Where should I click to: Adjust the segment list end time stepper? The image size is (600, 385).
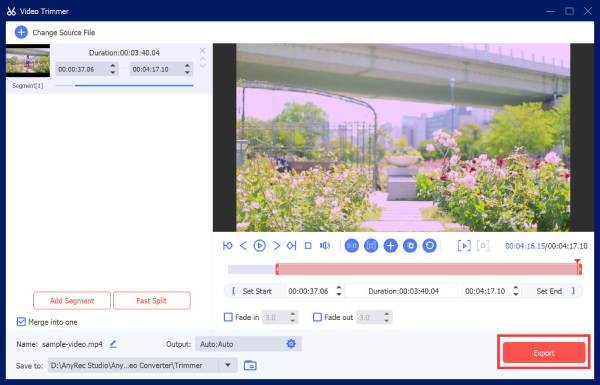187,69
